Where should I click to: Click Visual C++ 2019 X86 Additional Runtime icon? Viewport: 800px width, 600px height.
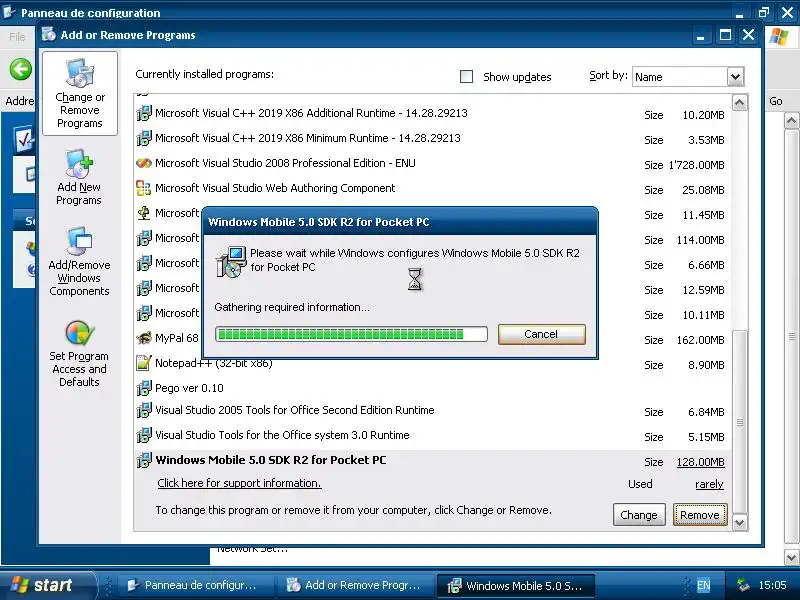(x=144, y=113)
